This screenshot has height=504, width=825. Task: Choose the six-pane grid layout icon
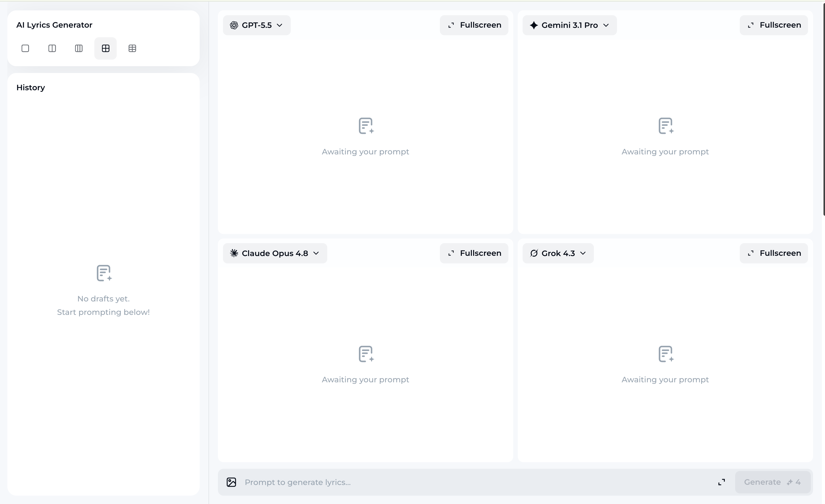click(132, 48)
